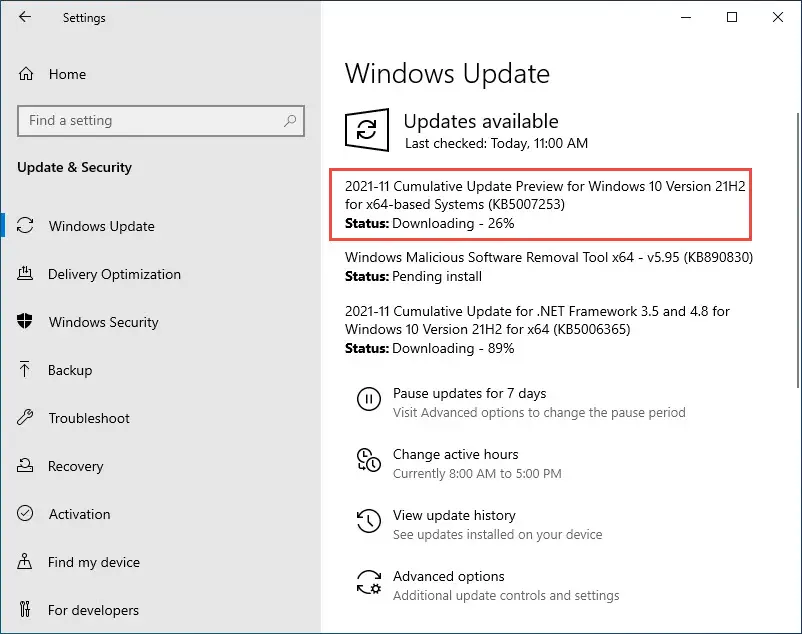The image size is (802, 634).
Task: Click 'Currently 8:00 AM to 5:00 PM' text
Action: [x=477, y=473]
